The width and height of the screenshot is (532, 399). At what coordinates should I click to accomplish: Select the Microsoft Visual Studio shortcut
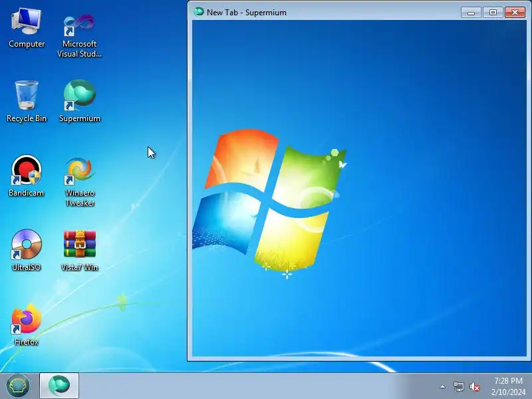79,35
